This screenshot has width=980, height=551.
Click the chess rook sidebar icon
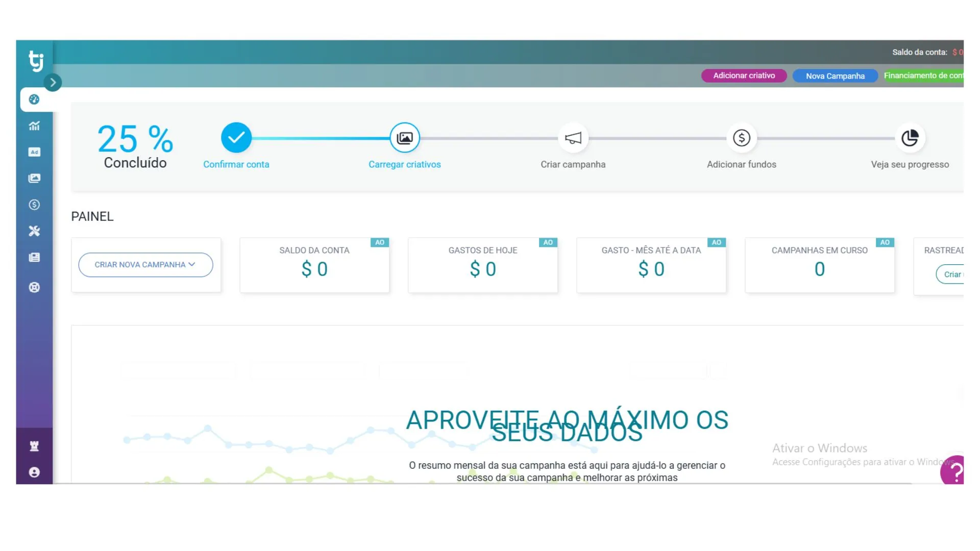pos(34,446)
